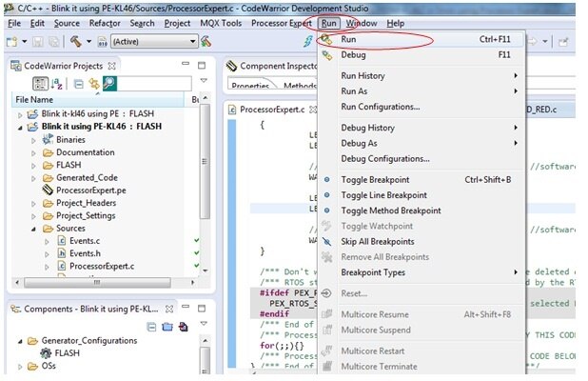Collapse the Blink it using PE-KL46 project

[x=20, y=127]
